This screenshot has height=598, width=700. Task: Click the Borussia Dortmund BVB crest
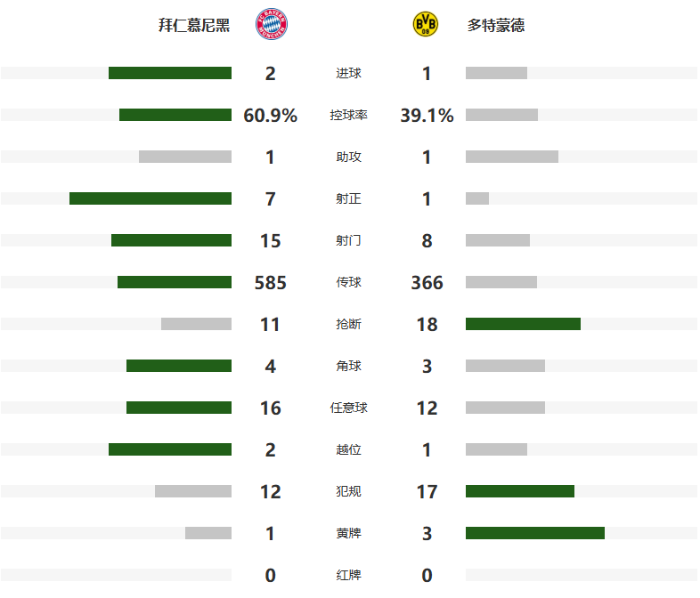click(426, 25)
